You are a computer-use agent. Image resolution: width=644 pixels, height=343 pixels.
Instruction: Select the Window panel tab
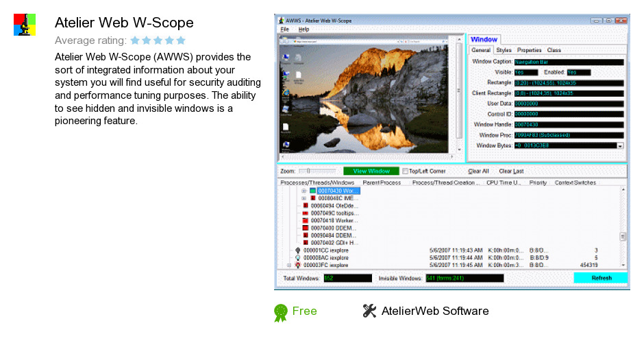[x=484, y=39]
